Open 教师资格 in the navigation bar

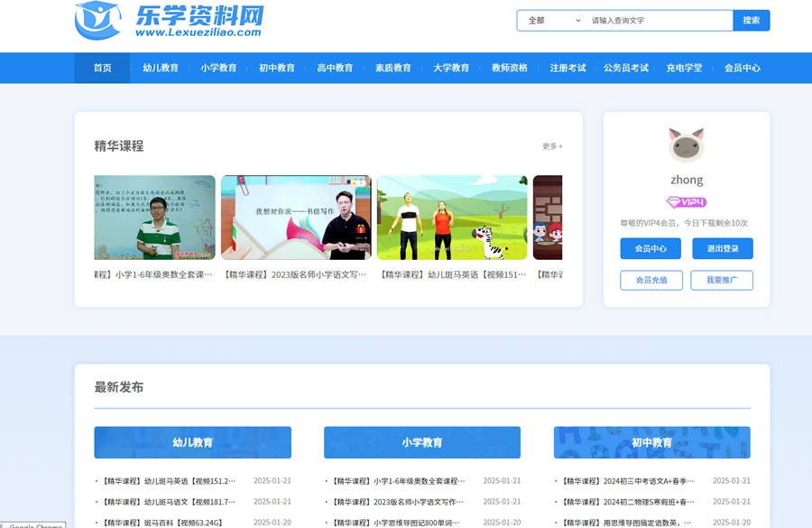point(510,68)
